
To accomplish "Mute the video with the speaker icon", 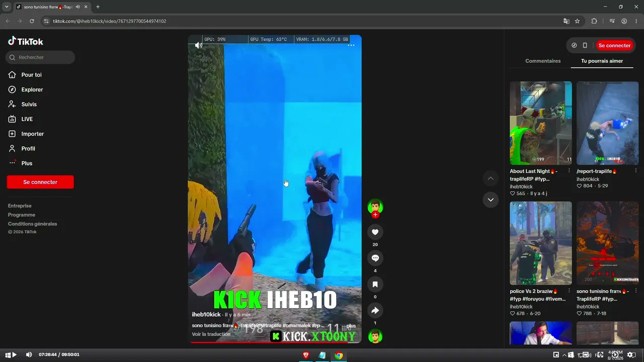I will 199,45.
